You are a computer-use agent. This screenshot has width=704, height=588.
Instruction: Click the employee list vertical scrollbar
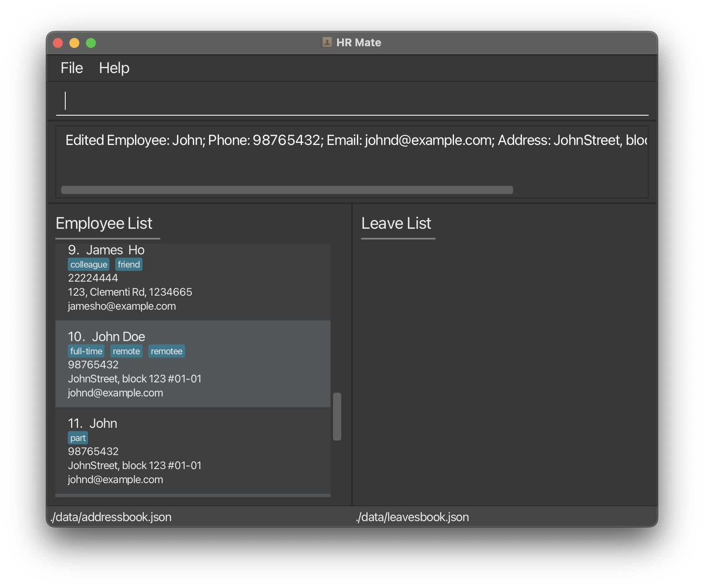tap(337, 416)
